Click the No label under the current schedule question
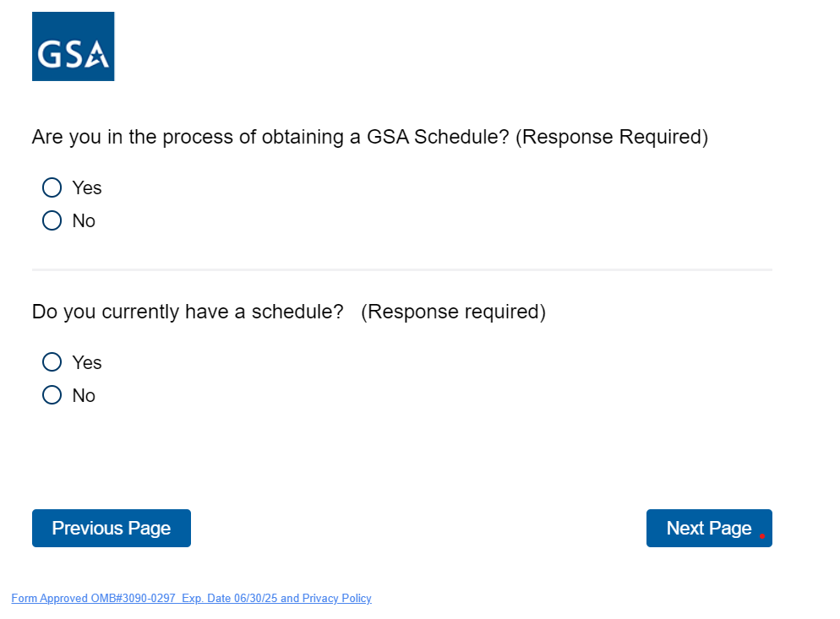840x619 pixels. click(x=84, y=395)
